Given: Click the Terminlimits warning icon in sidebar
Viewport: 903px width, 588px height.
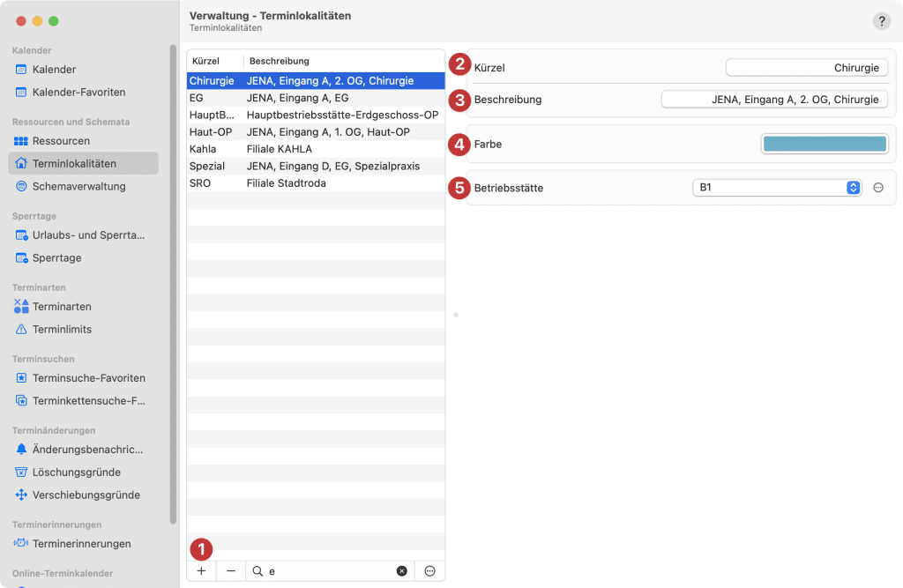Looking at the screenshot, I should click(x=22, y=330).
